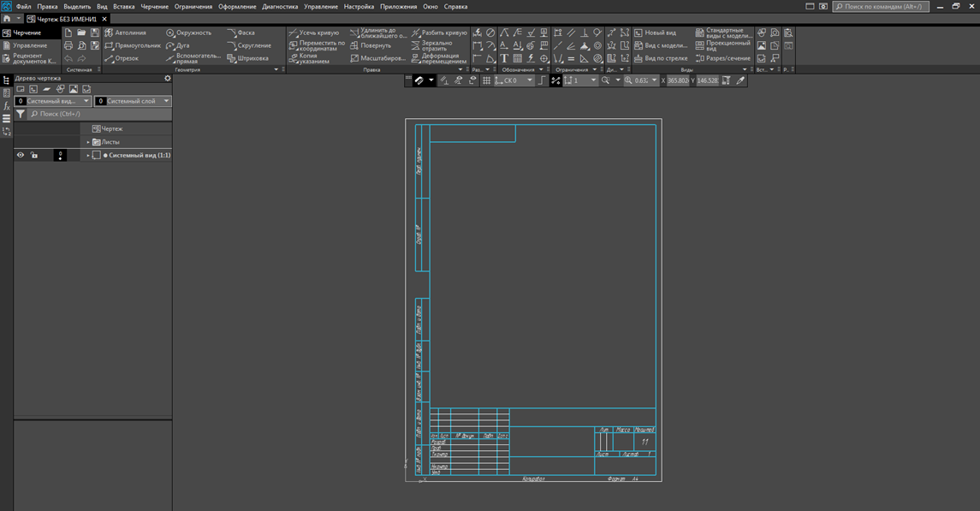Viewport: 980px width, 511px height.
Task: Select the Автолиния tool
Action: 125,33
